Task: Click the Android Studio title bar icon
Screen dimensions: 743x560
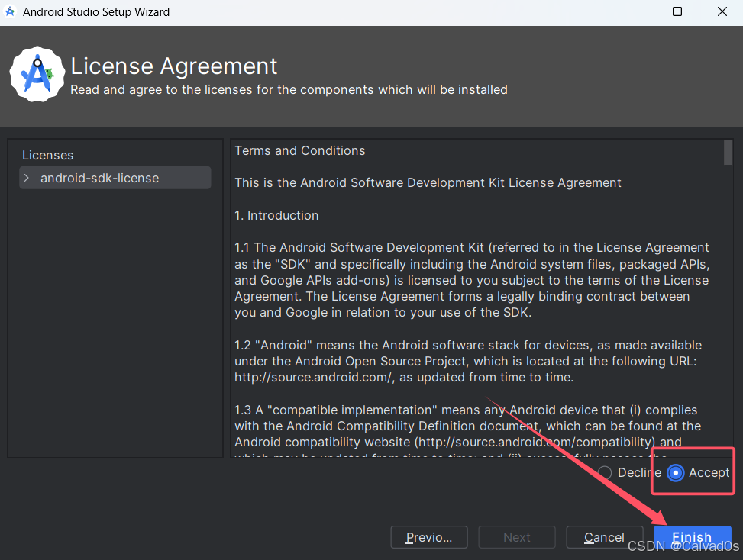Action: (10, 11)
